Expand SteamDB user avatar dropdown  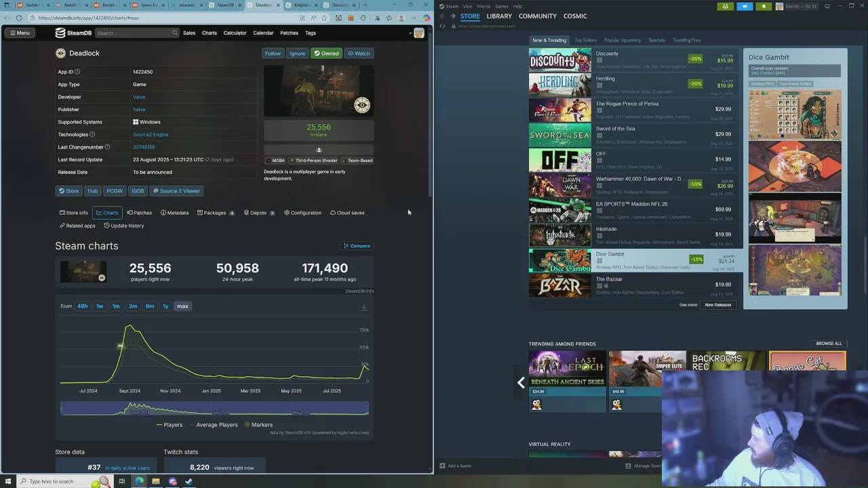(417, 33)
